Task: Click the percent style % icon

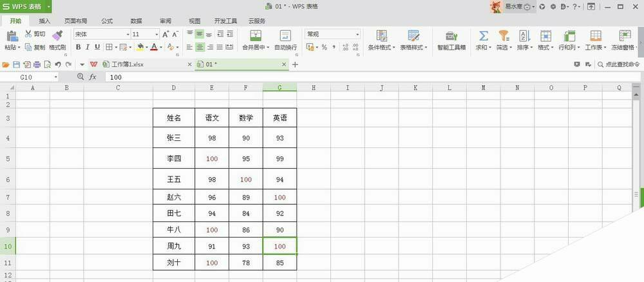Action: pyautogui.click(x=324, y=47)
